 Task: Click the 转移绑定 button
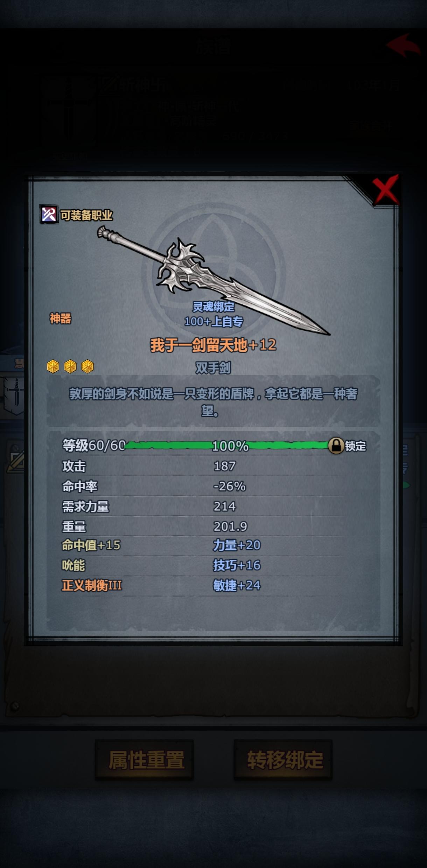pyautogui.click(x=283, y=760)
